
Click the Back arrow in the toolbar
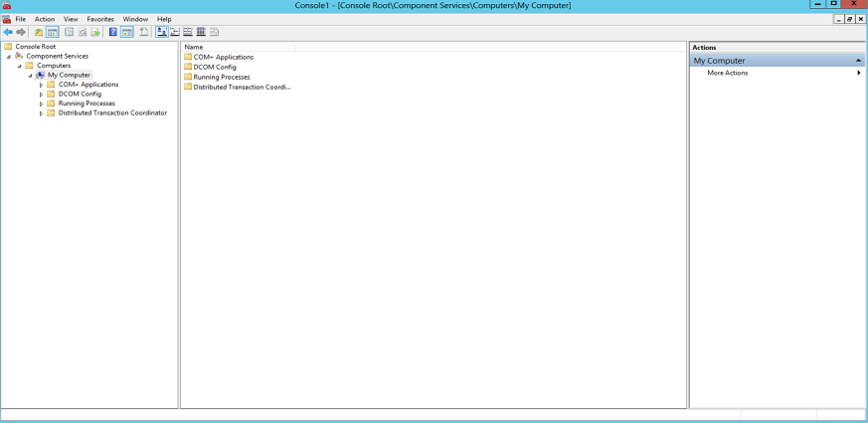8,32
